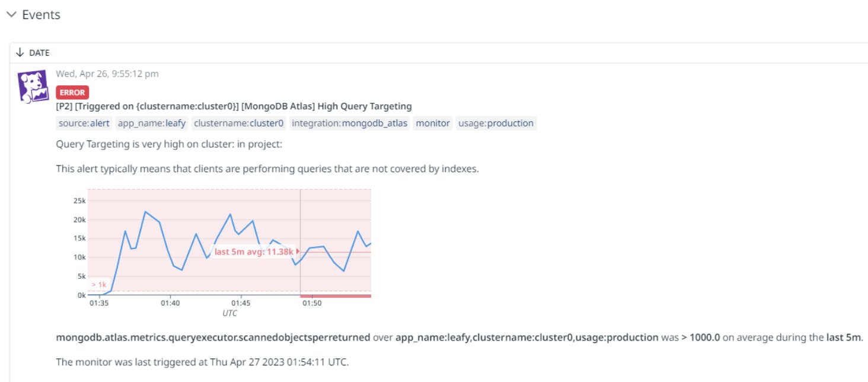Open the DATE column sort options
Image resolution: width=868 pixels, height=382 pixels.
pyautogui.click(x=39, y=53)
